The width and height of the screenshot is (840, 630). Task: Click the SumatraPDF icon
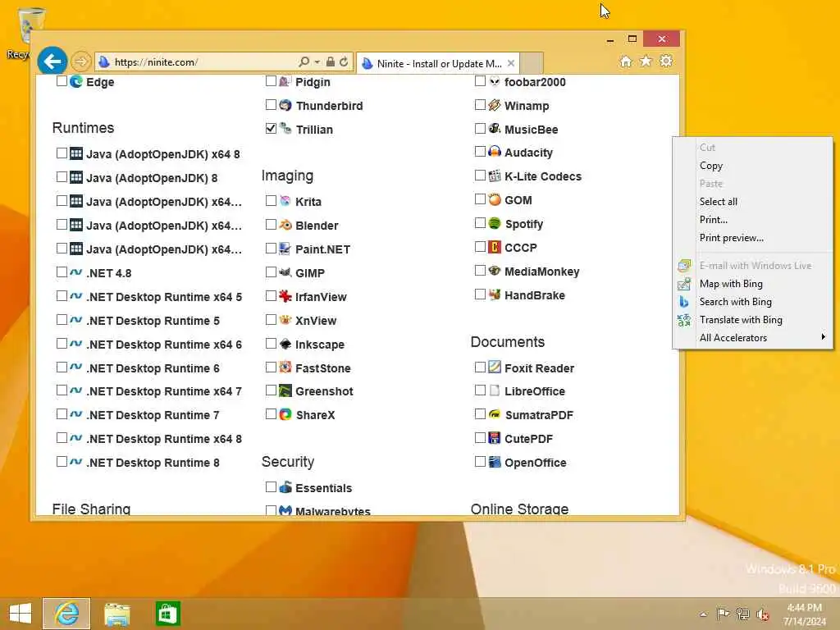pyautogui.click(x=495, y=414)
